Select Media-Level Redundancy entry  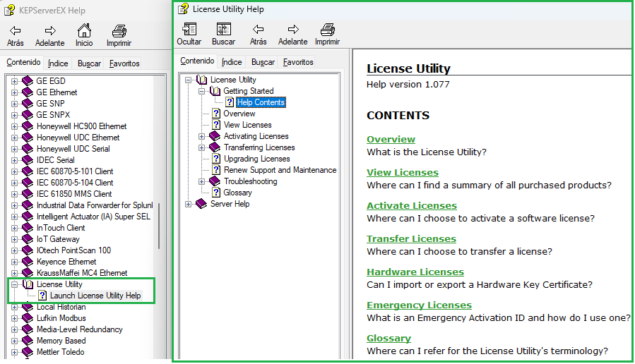(79, 329)
